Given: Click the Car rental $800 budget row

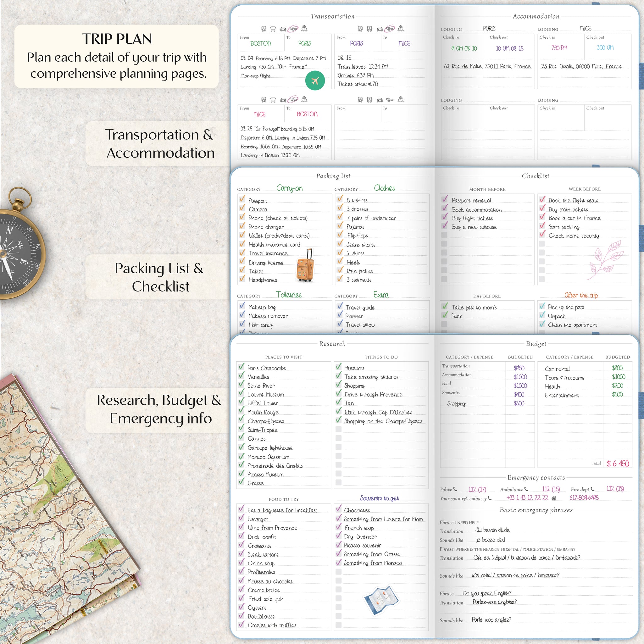Looking at the screenshot, I should coord(584,369).
